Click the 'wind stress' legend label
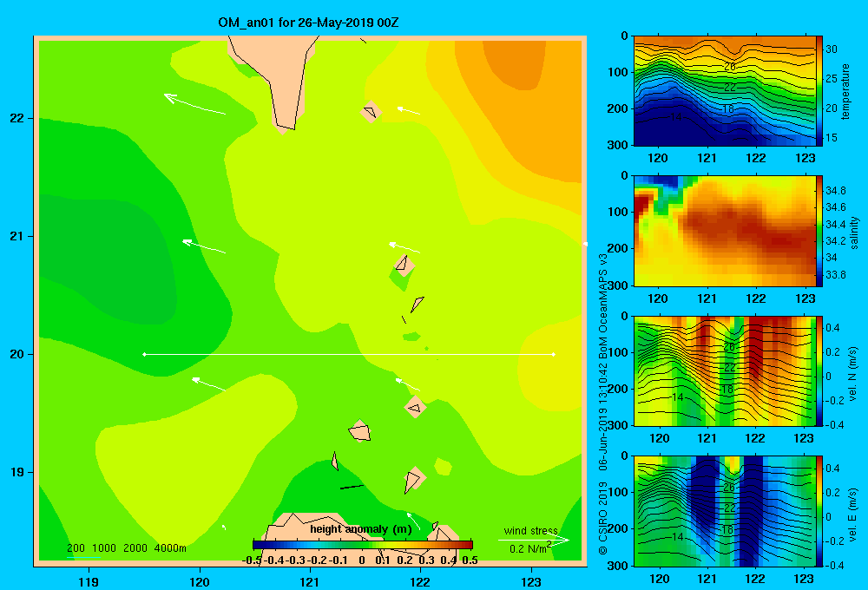Image resolution: width=868 pixels, height=590 pixels. (530, 531)
